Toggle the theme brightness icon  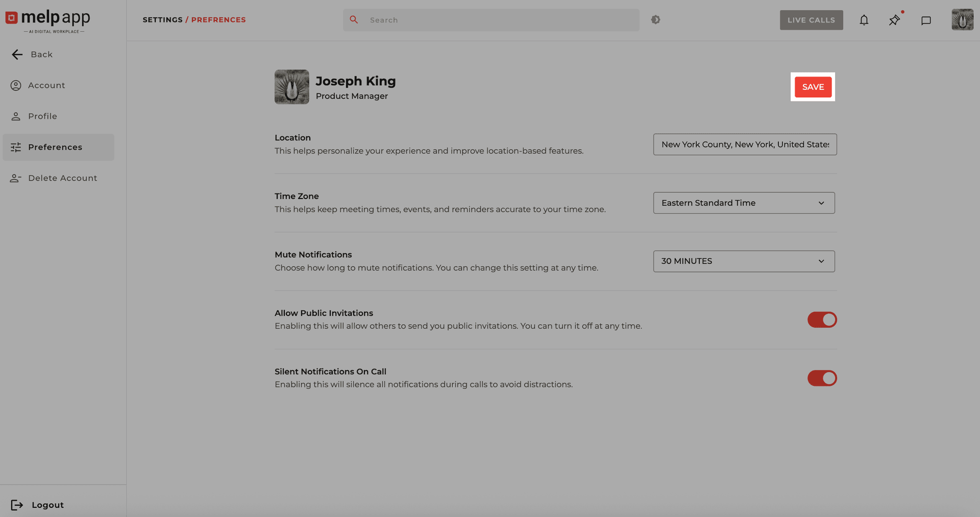(656, 20)
